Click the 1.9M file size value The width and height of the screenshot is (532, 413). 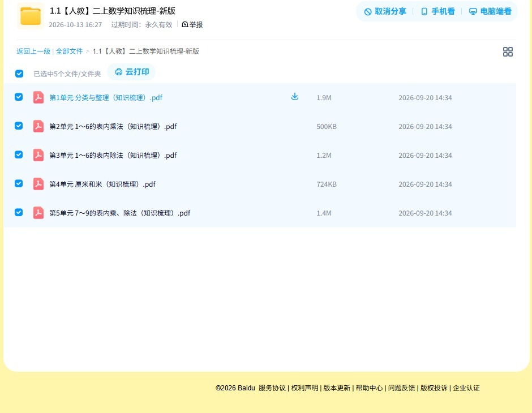pos(324,98)
